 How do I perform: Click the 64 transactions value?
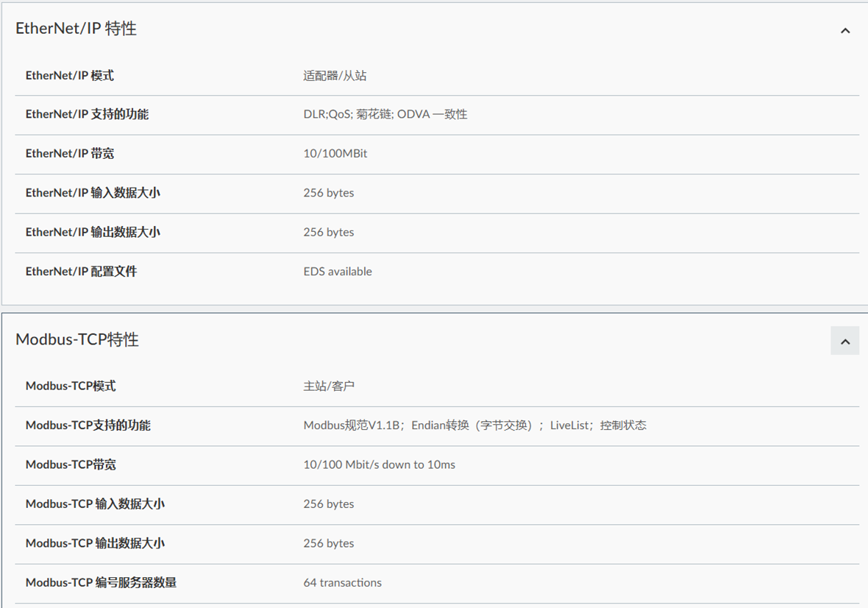pyautogui.click(x=342, y=583)
